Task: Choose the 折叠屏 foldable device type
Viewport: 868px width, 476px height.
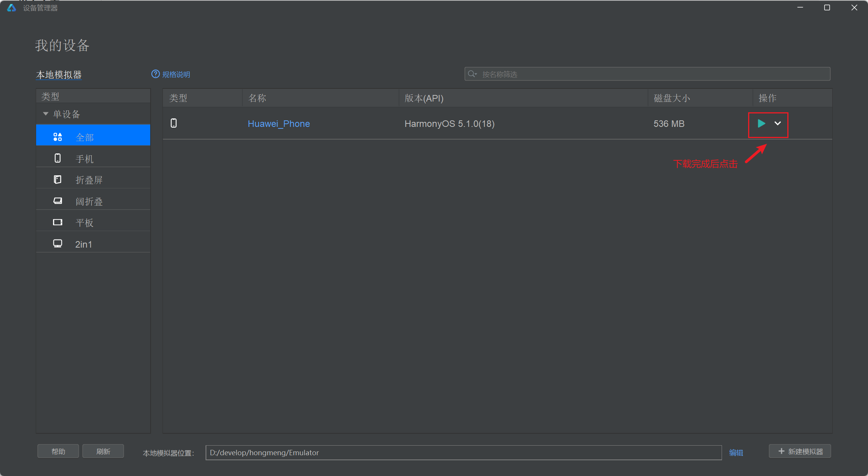Action: tap(89, 180)
